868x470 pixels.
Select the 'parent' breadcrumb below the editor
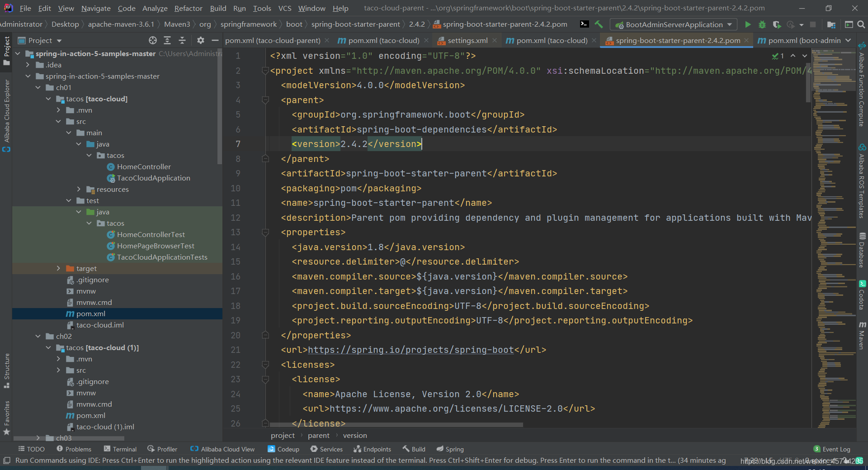coord(319,436)
